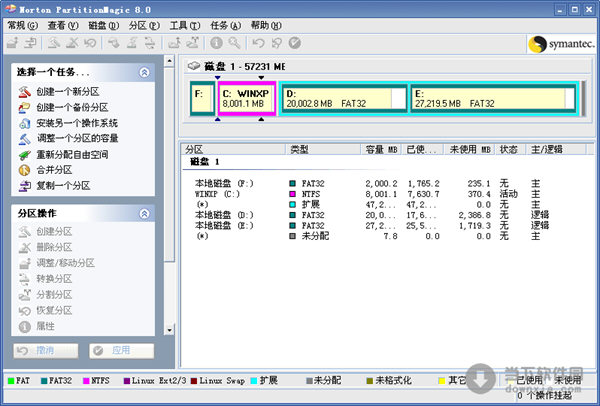Start the 调整一个分区的容量 task
The height and width of the screenshot is (406, 600).
[77, 139]
